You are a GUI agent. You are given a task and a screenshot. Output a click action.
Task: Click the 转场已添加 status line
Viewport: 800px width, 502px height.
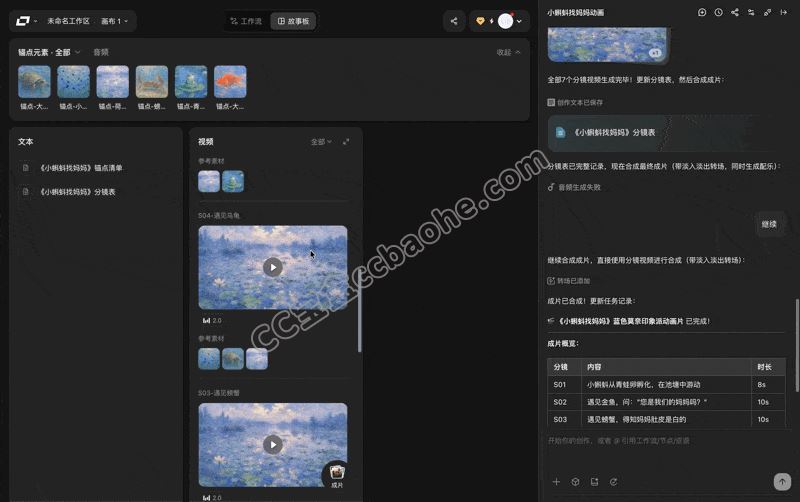(x=568, y=281)
